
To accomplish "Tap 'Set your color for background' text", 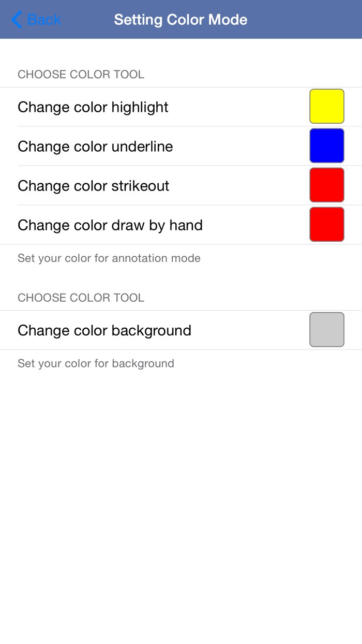I will (x=96, y=363).
